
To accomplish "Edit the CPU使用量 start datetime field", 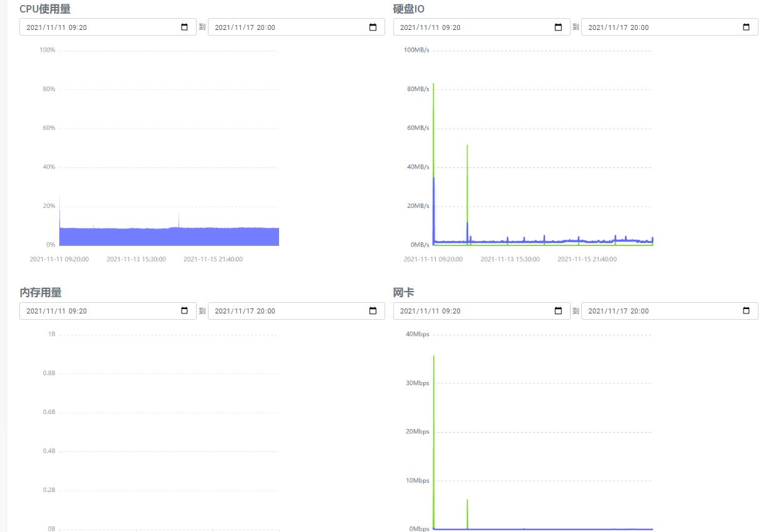I will [108, 27].
